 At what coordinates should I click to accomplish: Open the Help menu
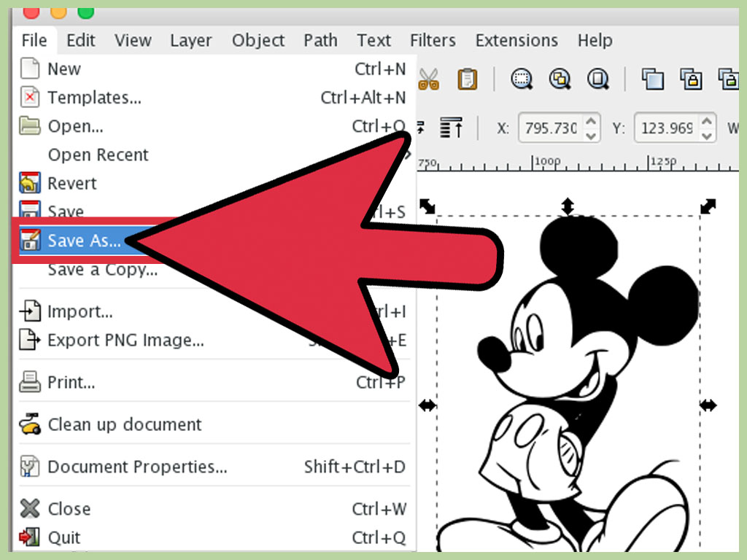595,41
